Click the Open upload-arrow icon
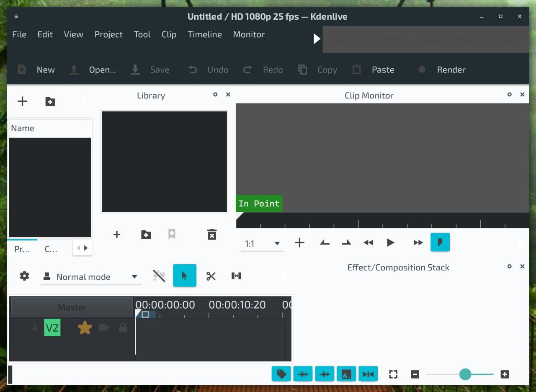 click(74, 70)
